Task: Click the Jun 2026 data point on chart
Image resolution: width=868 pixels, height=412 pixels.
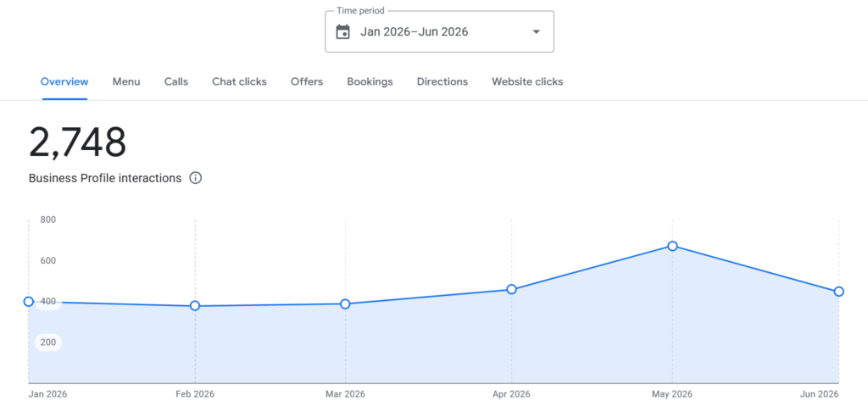Action: click(x=838, y=292)
